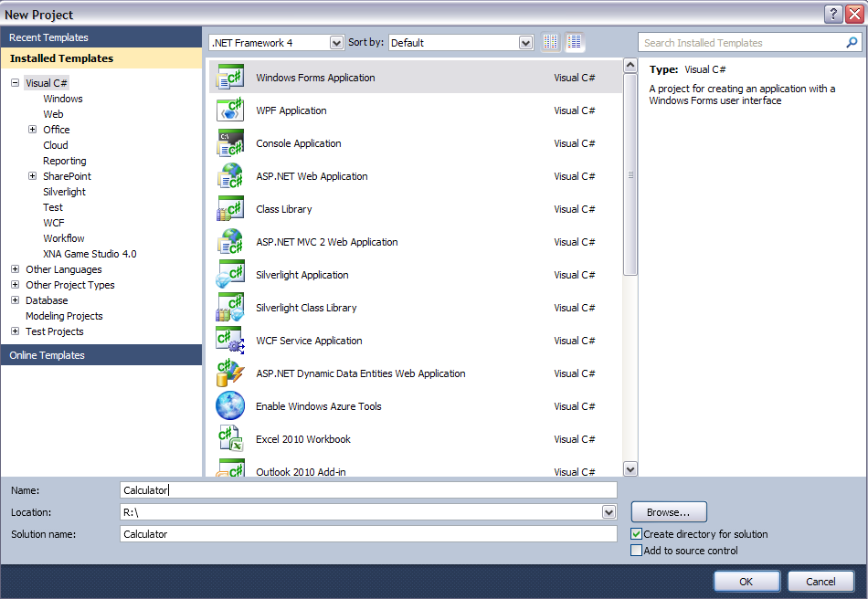Toggle Create directory for solution checkbox
The width and height of the screenshot is (868, 599).
tap(637, 534)
